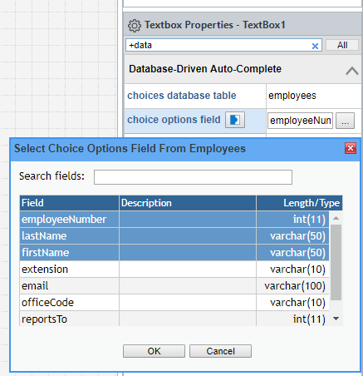The image size is (363, 376).
Task: Click the Cancel button
Action: click(220, 351)
